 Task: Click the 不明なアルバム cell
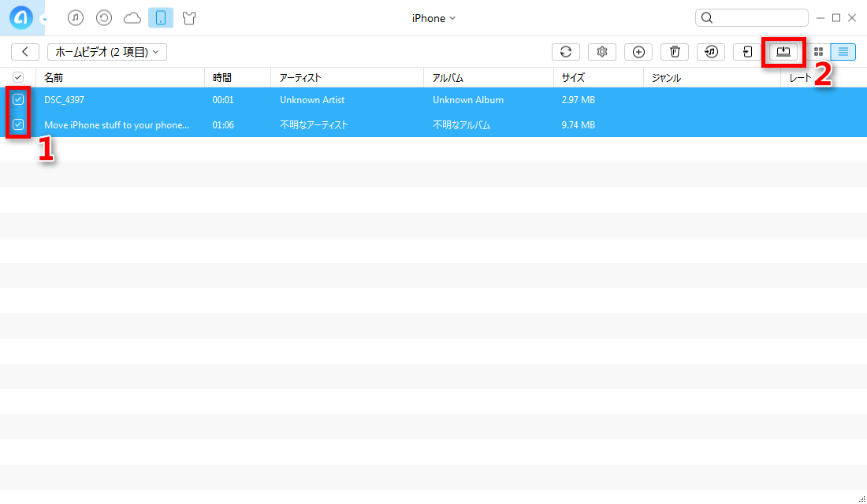pyautogui.click(x=461, y=125)
